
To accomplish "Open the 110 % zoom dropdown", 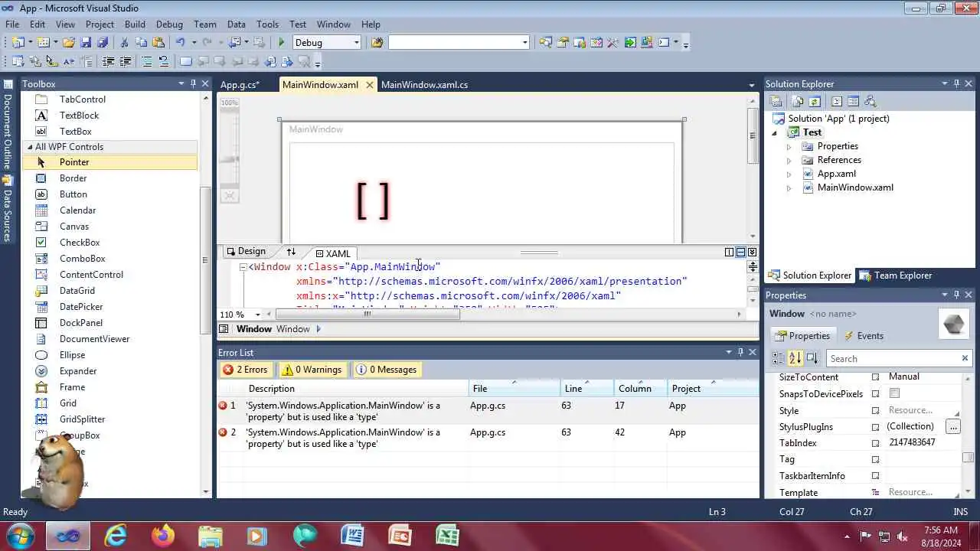I will 257,315.
